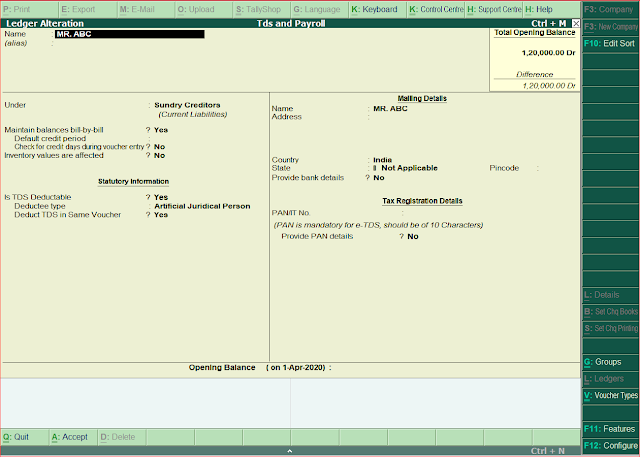Screen dimensions: 640x457
Task: Open the O: Upload option
Action: tap(204, 9)
